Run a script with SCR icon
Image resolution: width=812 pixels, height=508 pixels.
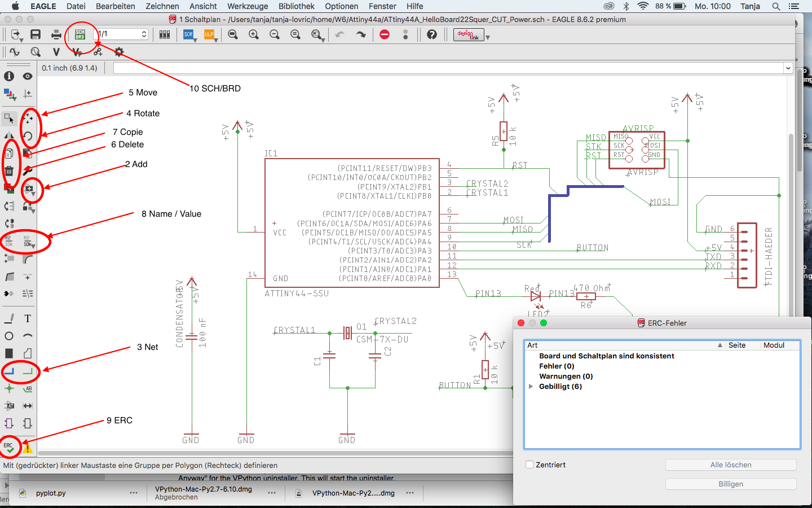pyautogui.click(x=188, y=34)
